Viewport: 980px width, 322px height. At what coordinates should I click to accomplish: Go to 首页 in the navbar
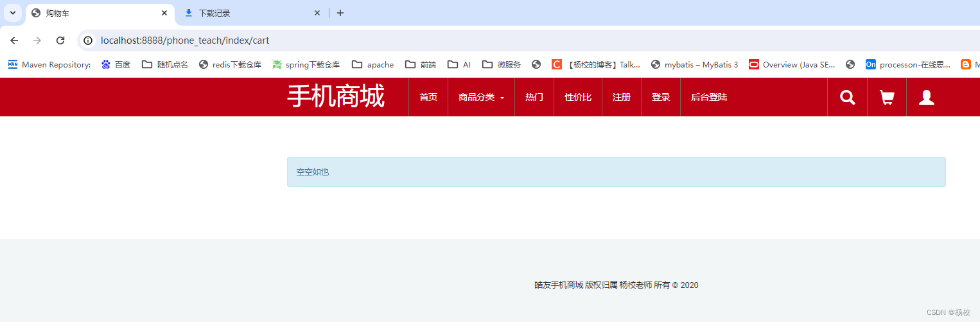428,98
